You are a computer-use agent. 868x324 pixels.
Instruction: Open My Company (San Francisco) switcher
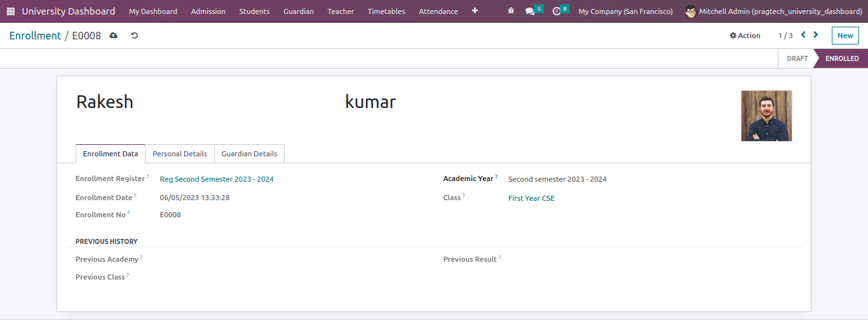pos(625,11)
